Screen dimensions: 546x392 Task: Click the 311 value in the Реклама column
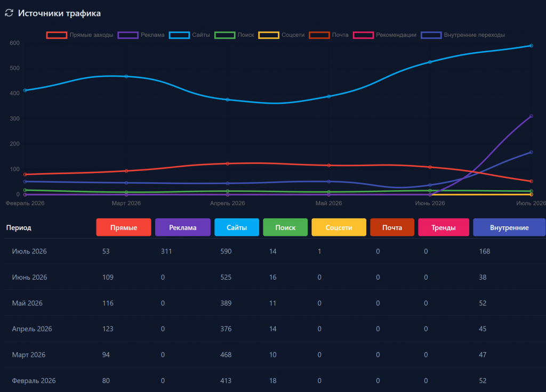tap(166, 251)
